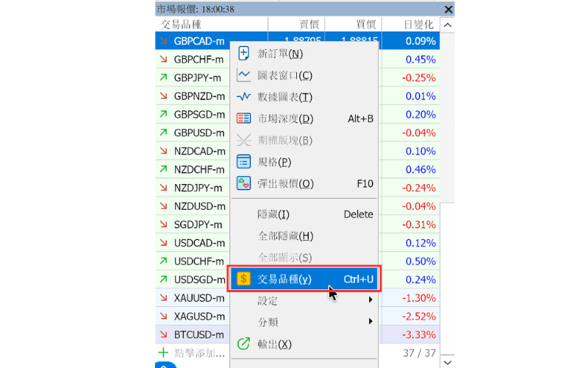Click the scroll-up arrow of Market Watch
The width and height of the screenshot is (588, 368).
[448, 25]
